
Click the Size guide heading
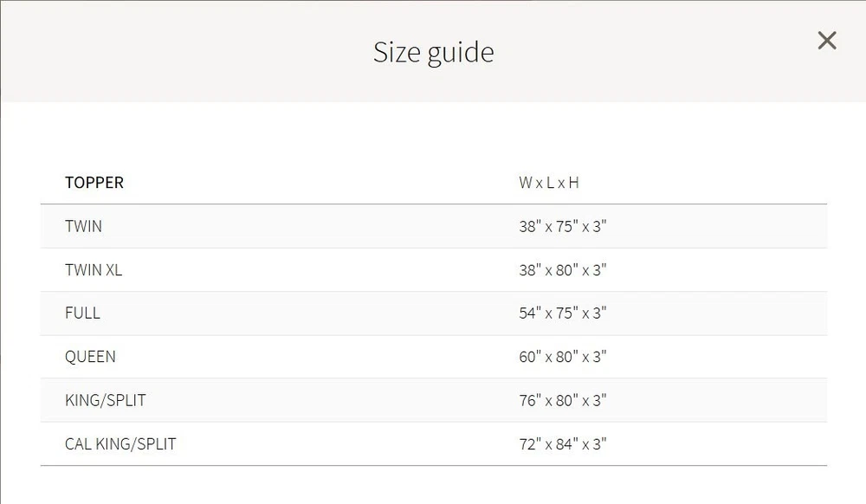(x=433, y=52)
